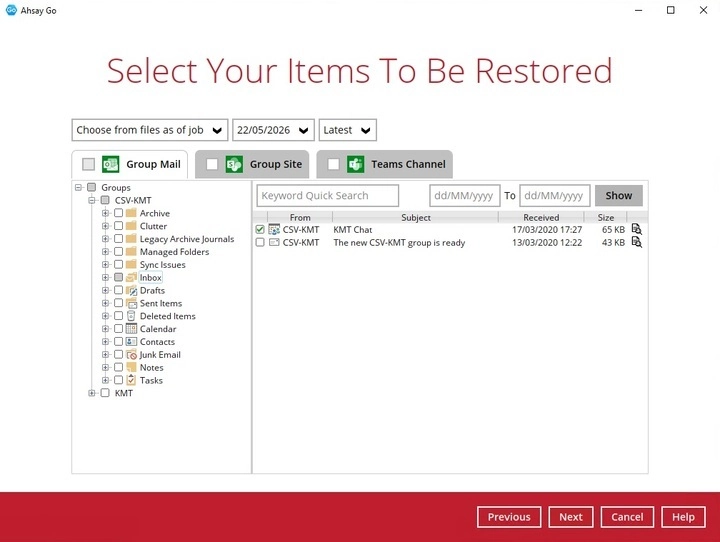Toggle the Inbox folder checkbox
Screen dimensions: 720x542
(x=118, y=277)
